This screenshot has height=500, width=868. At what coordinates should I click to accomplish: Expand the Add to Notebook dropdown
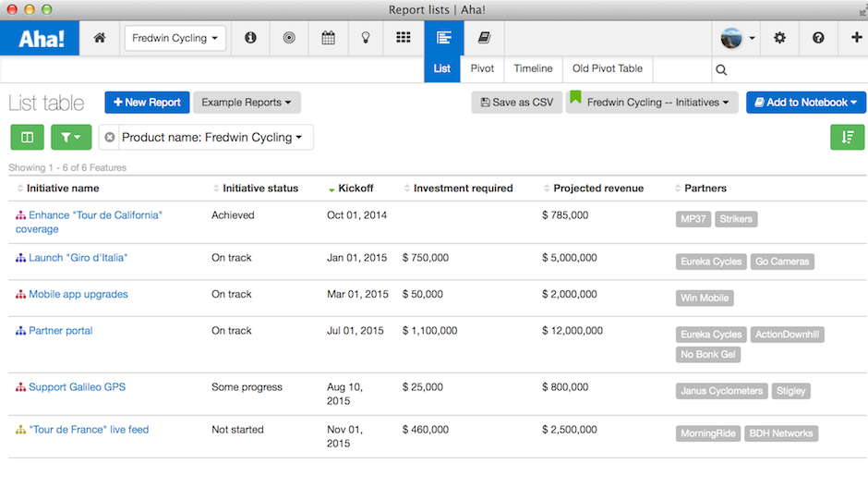[806, 103]
